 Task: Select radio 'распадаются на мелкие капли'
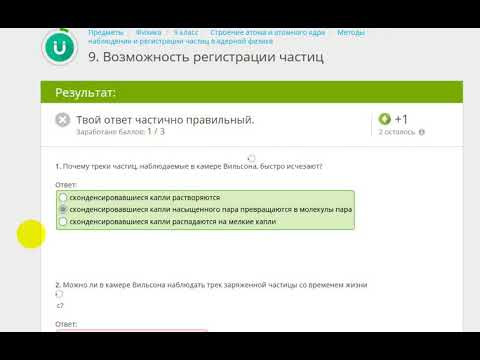(x=63, y=221)
